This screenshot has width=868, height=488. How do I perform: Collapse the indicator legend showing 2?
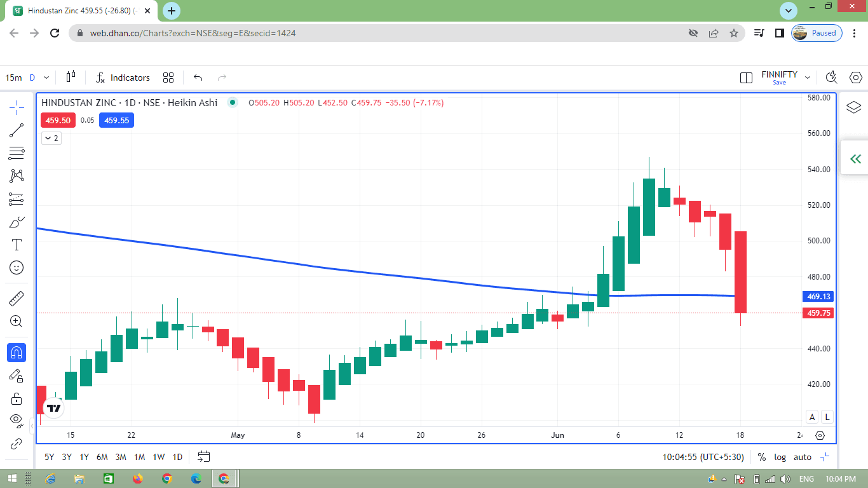point(51,138)
